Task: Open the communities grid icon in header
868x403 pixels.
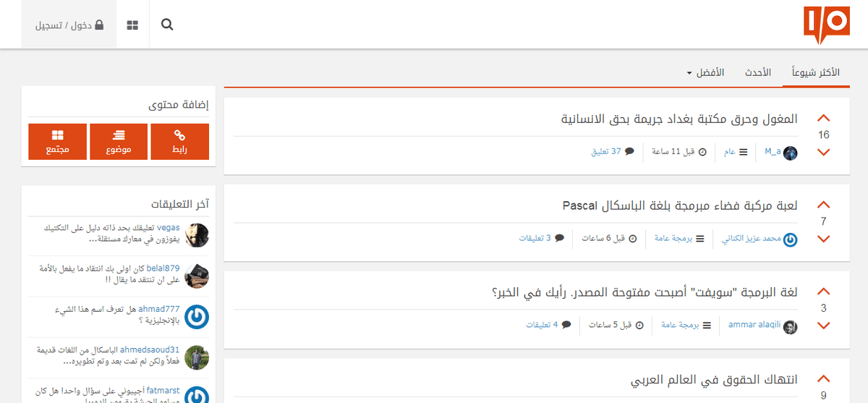Action: pos(132,25)
